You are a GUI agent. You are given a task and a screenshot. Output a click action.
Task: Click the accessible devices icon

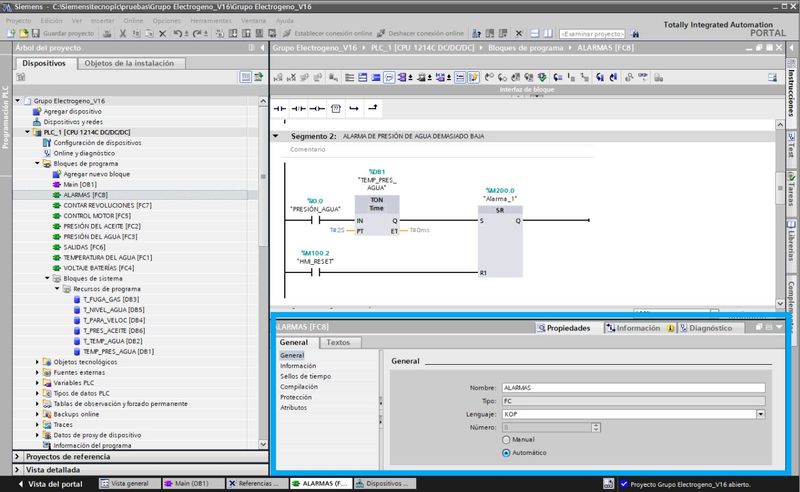pyautogui.click(x=476, y=34)
